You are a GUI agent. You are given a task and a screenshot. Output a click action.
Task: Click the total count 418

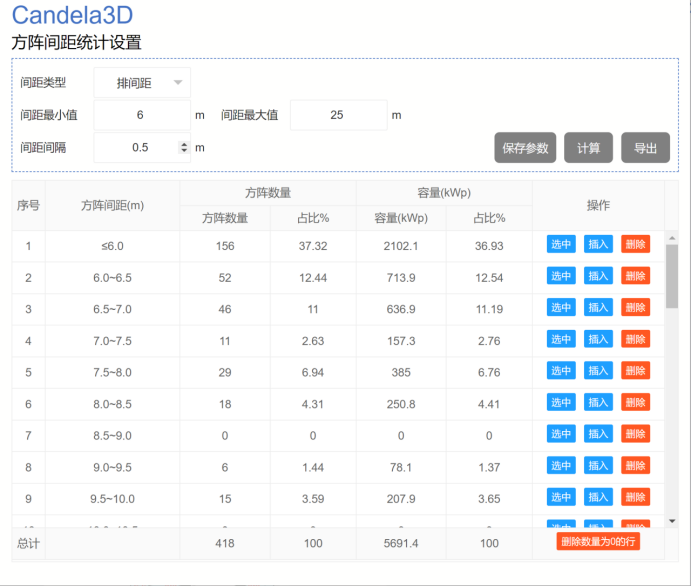[x=225, y=543]
